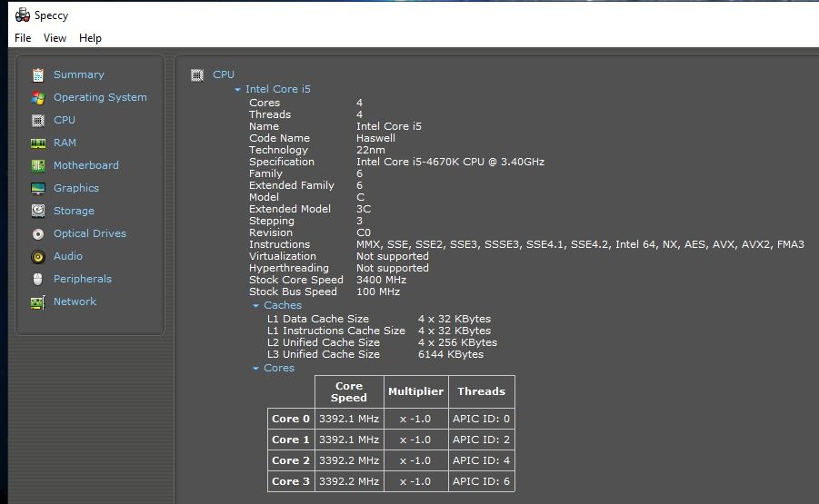Open the Peripherals section
The height and width of the screenshot is (504, 819).
(x=83, y=279)
